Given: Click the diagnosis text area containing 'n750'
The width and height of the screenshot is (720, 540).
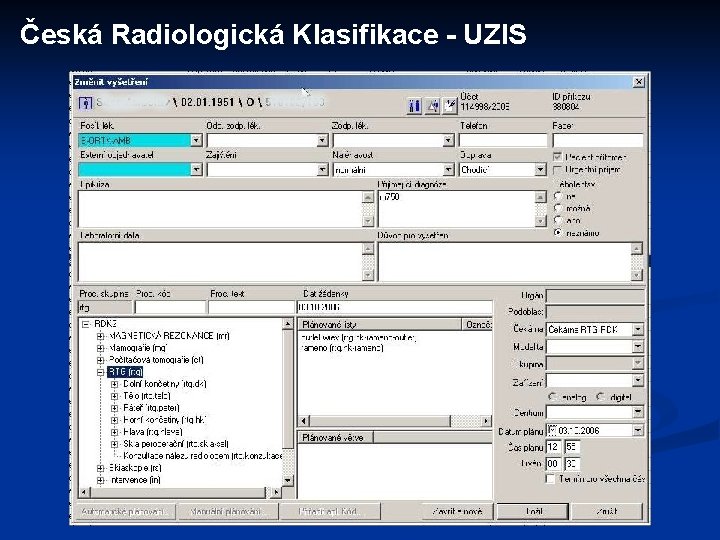Looking at the screenshot, I should pos(456,209).
